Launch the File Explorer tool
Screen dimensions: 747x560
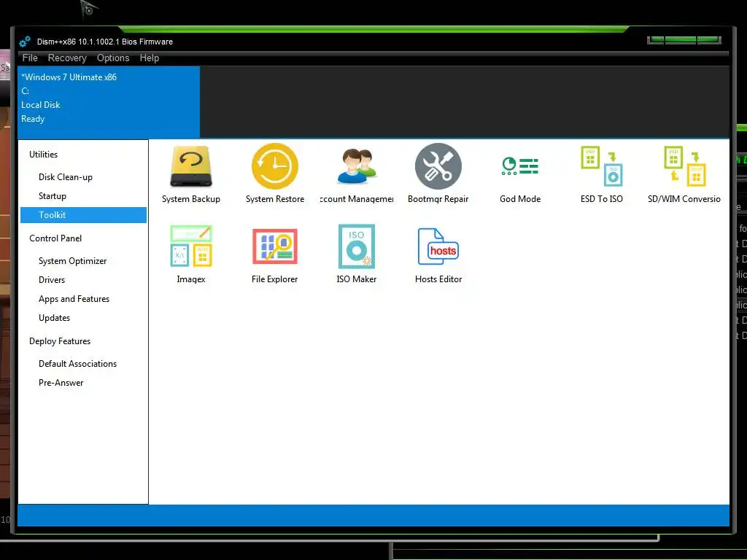coord(275,254)
